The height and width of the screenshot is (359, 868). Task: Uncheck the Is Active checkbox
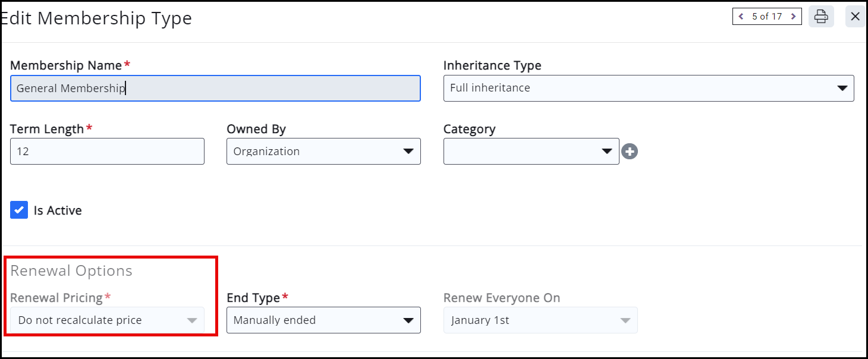(x=19, y=210)
